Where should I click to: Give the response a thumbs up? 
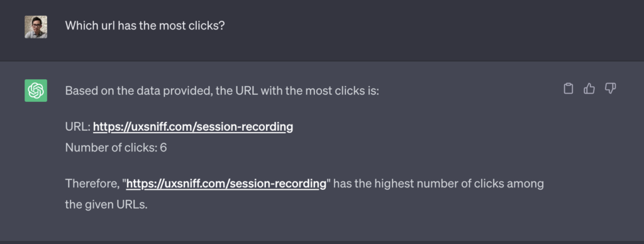point(589,88)
